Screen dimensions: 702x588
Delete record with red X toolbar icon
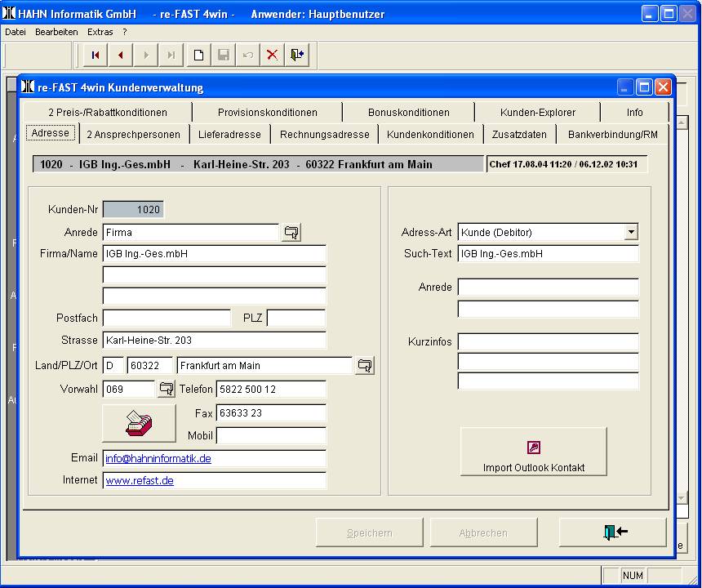[x=272, y=55]
